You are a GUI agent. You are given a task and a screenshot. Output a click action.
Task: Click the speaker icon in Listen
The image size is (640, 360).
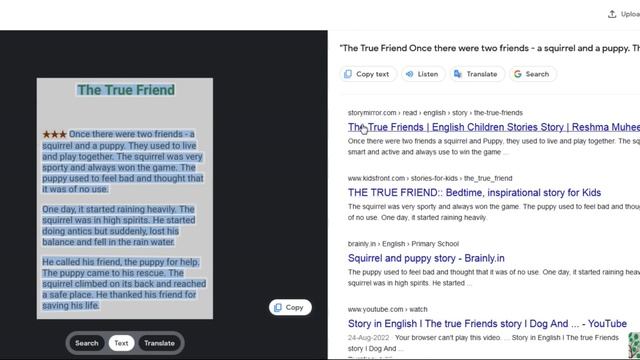click(409, 74)
